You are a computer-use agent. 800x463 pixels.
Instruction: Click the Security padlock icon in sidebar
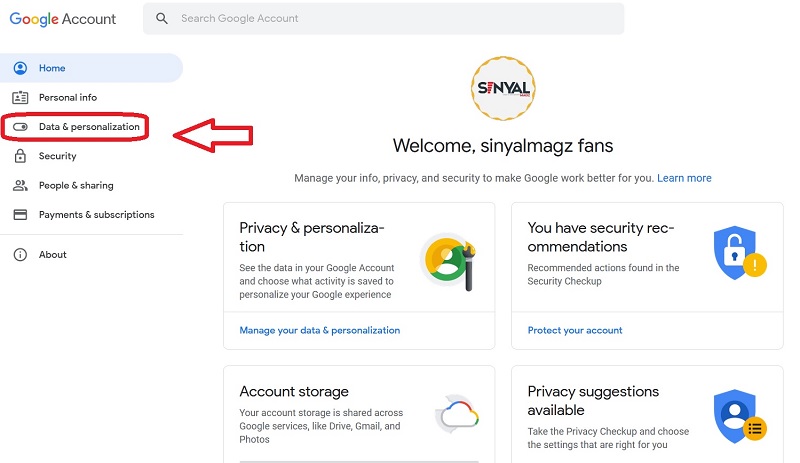(x=20, y=156)
